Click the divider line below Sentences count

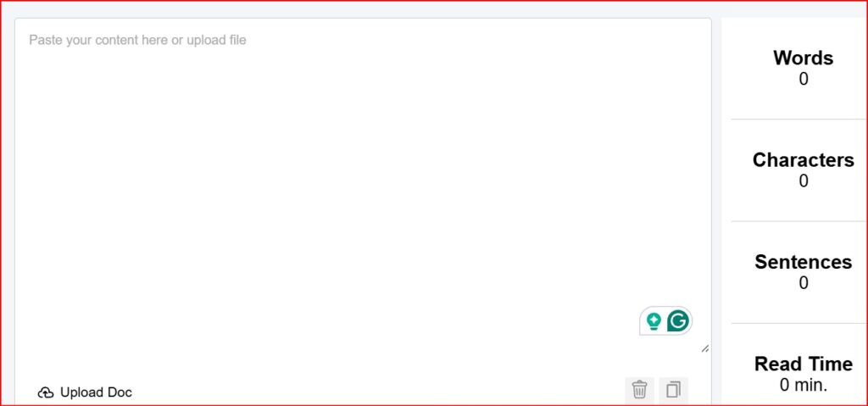click(799, 323)
